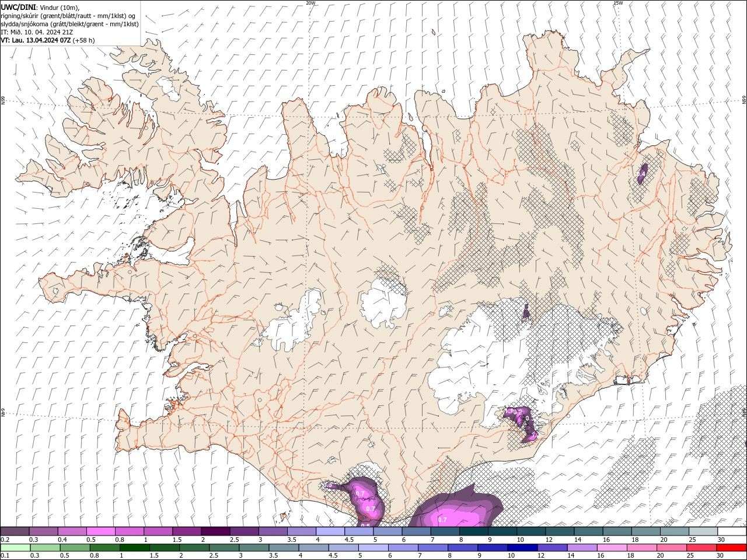Click the green 0.8 swatch in lower legend
The height and width of the screenshot is (560, 747).
pyautogui.click(x=104, y=548)
